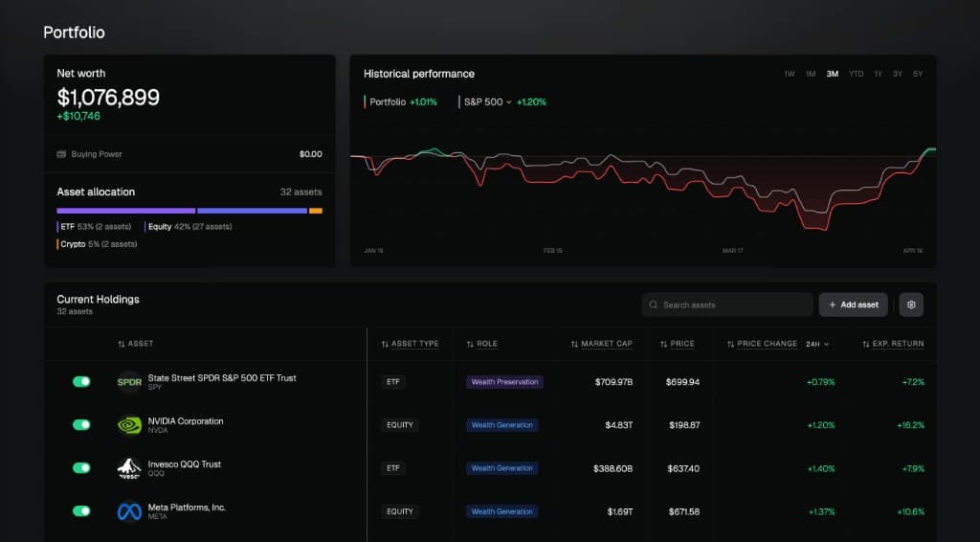Screen dimensions: 980x542
Task: Toggle off Invesco QQQ Trust holding
Action: coord(81,467)
